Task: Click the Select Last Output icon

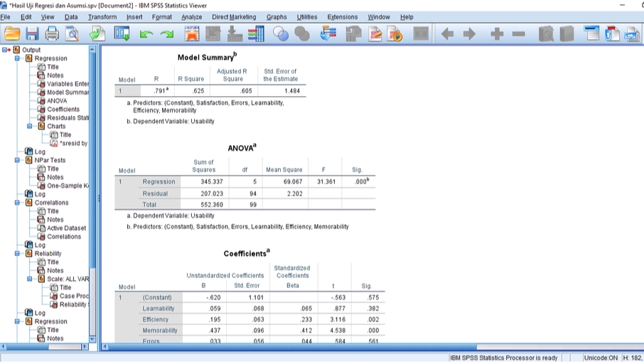Action: 328,33
